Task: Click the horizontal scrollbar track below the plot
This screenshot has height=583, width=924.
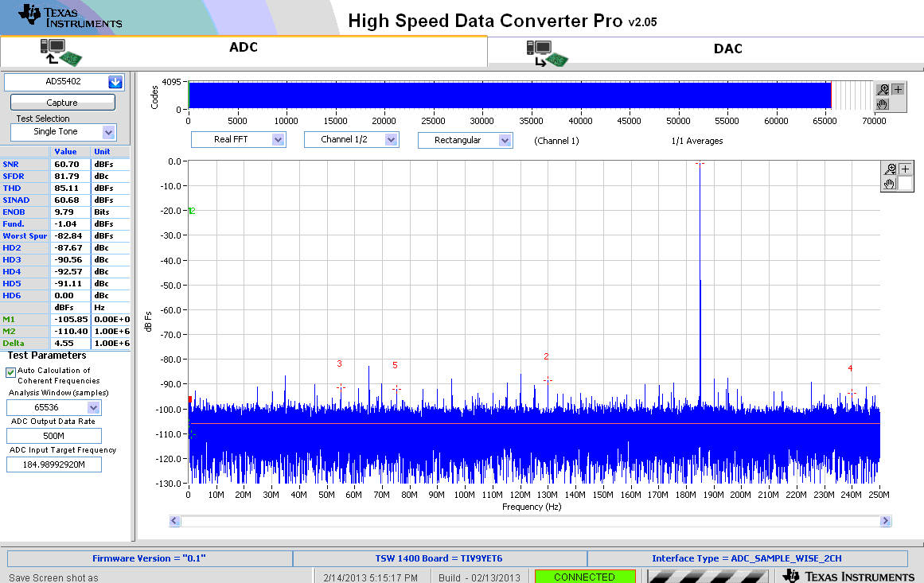Action: 530,521
